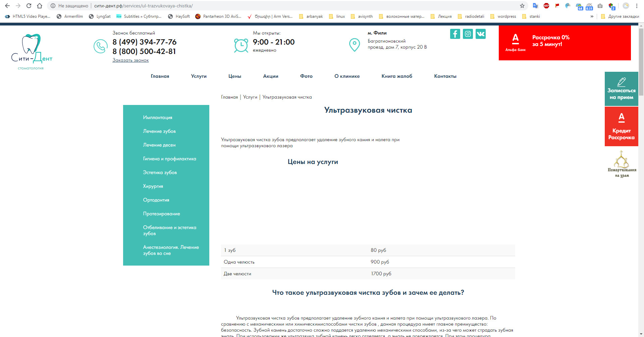Open the Instagram social icon
Viewport: 644px width, 337px height.
click(468, 34)
